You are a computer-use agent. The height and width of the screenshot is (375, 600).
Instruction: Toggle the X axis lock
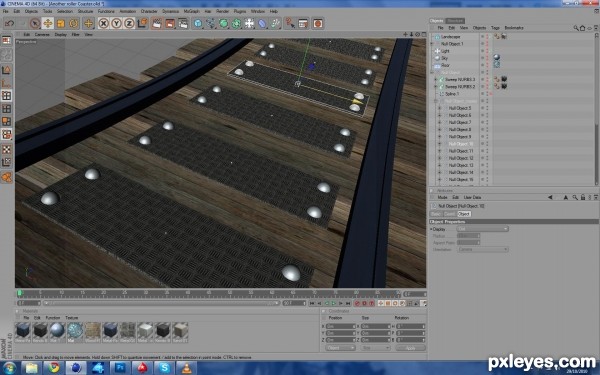[103, 23]
